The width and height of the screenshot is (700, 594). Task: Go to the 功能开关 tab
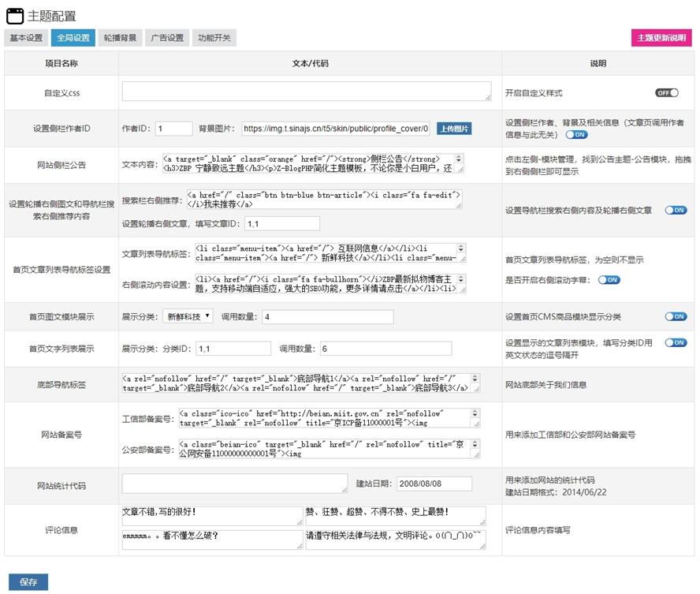214,38
